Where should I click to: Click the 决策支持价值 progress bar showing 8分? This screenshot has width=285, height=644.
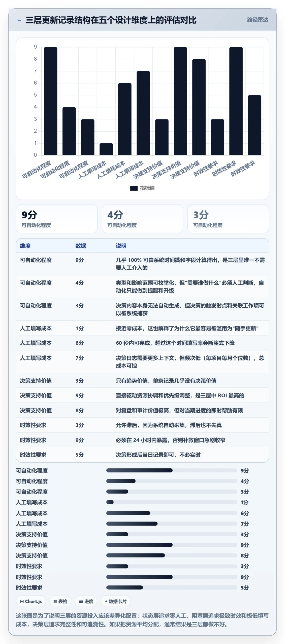pos(172,555)
